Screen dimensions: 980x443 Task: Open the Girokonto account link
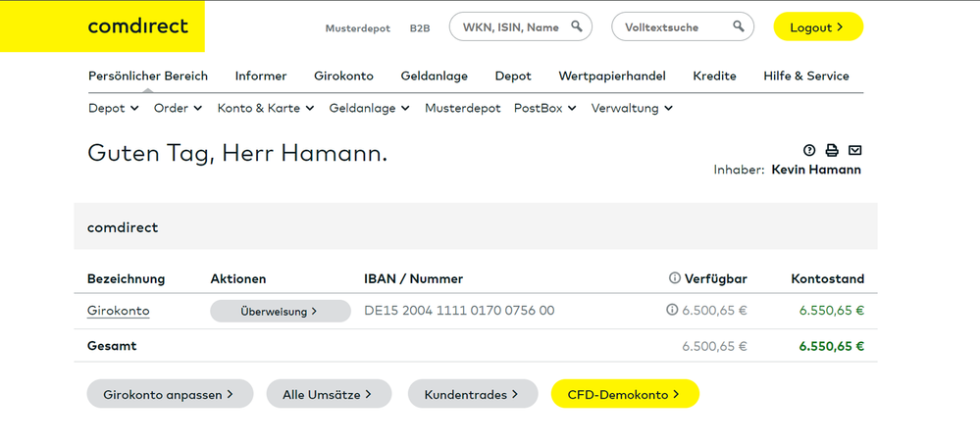pos(118,311)
